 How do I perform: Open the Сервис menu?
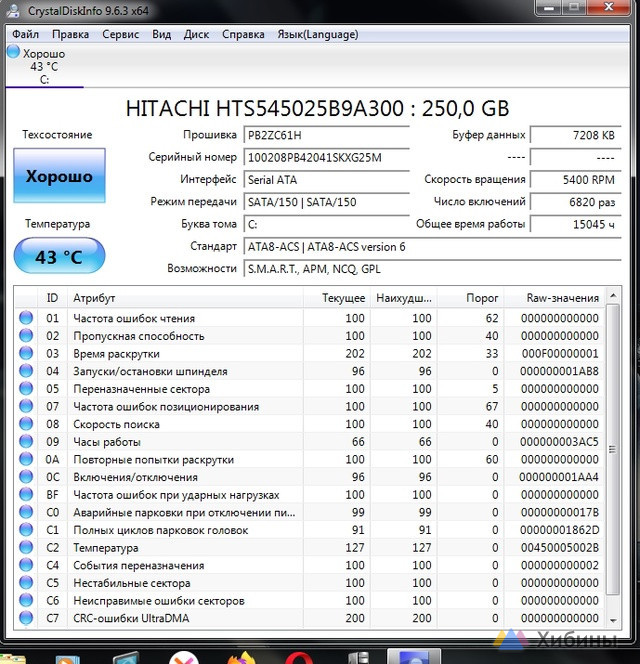coord(120,34)
